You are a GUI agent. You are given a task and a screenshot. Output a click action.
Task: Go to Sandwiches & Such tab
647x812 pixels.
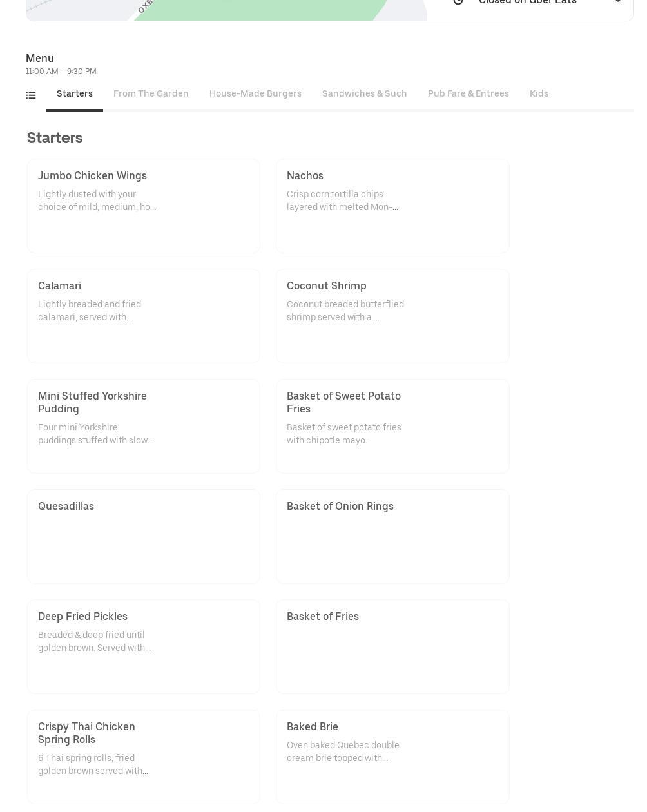[365, 94]
